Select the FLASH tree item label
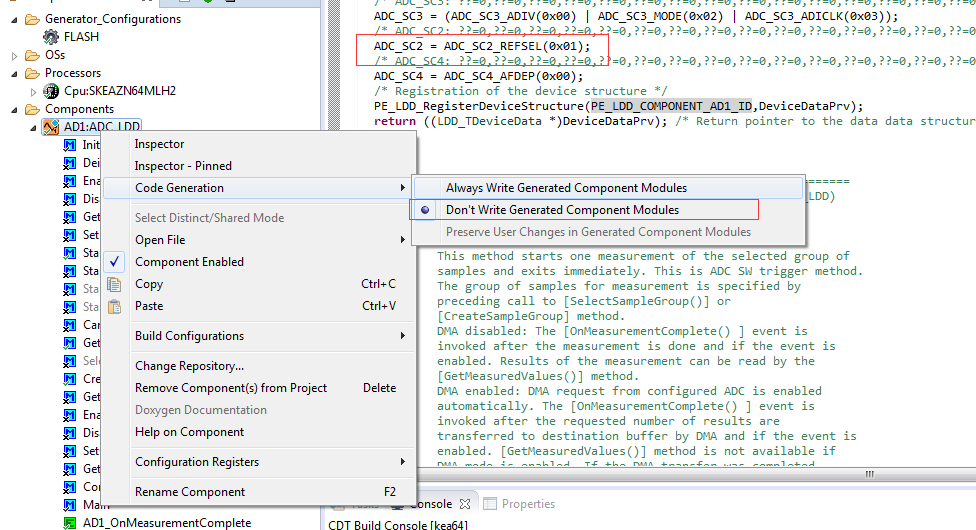 82,37
